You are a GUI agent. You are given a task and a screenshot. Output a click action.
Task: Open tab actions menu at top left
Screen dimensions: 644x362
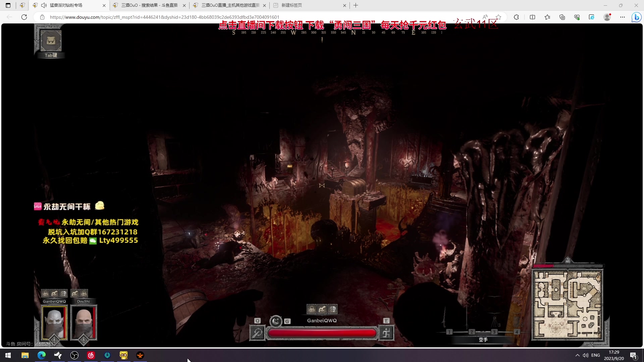click(8, 5)
